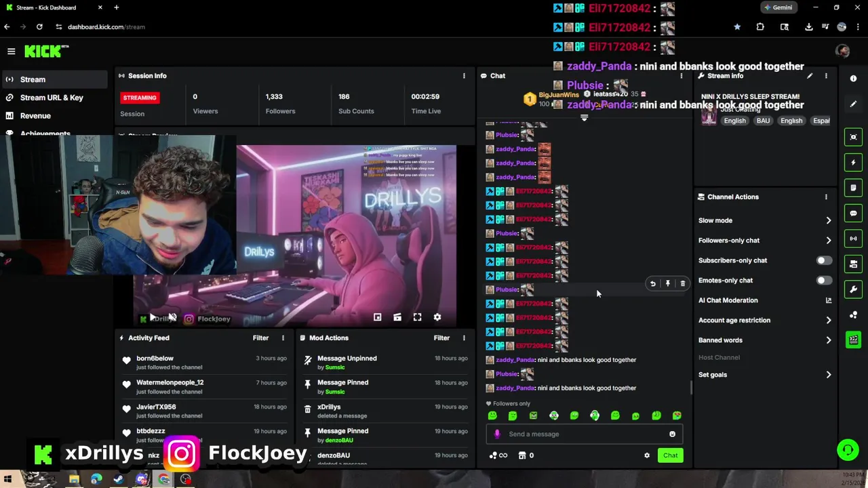Click the green Chat send button

[670, 455]
